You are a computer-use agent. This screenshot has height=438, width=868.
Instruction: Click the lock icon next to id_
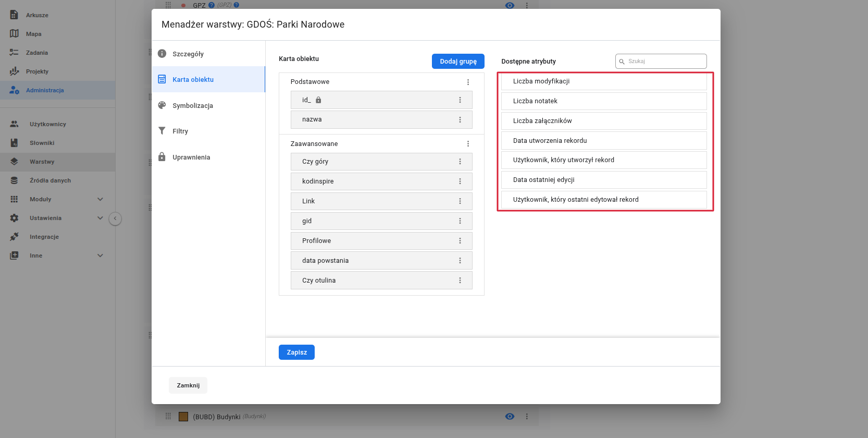318,100
